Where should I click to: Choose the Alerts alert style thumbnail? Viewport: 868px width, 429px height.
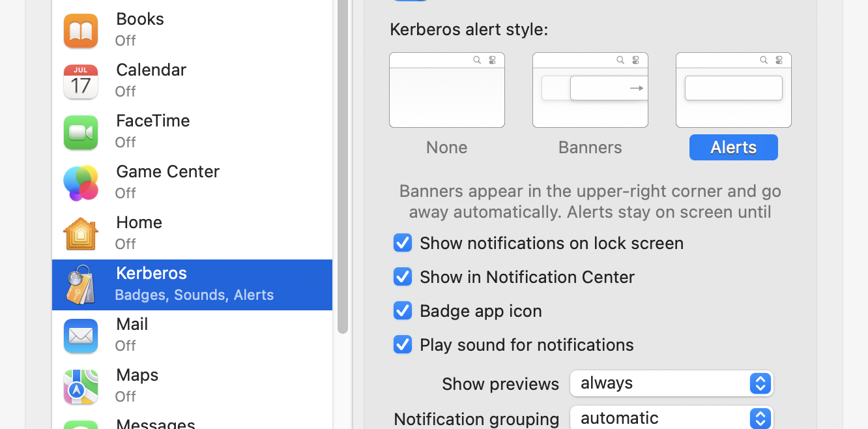[734, 90]
